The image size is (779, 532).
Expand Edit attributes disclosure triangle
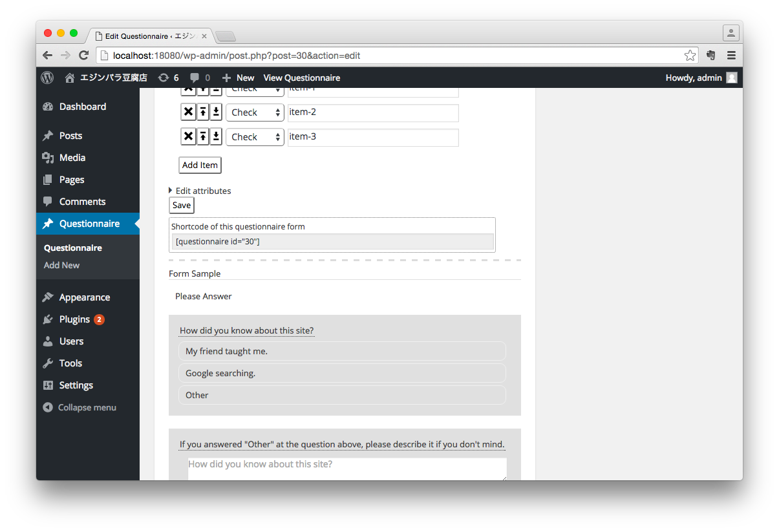coord(171,191)
